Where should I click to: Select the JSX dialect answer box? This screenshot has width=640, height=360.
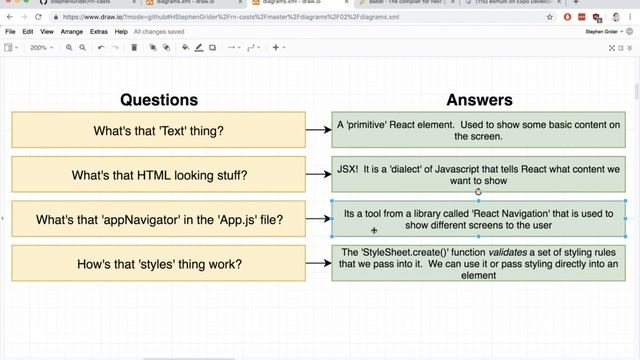(x=478, y=174)
